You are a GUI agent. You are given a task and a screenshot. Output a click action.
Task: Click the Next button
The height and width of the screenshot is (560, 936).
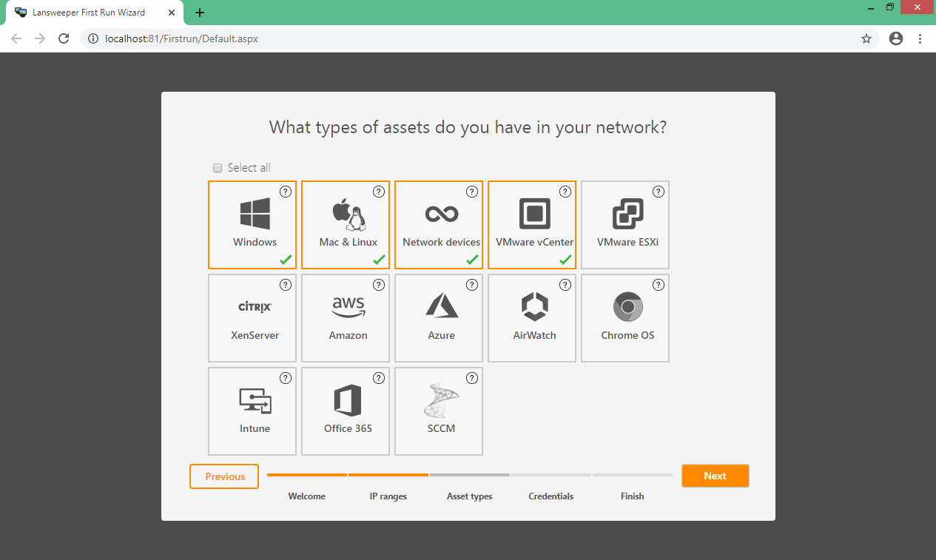[715, 476]
